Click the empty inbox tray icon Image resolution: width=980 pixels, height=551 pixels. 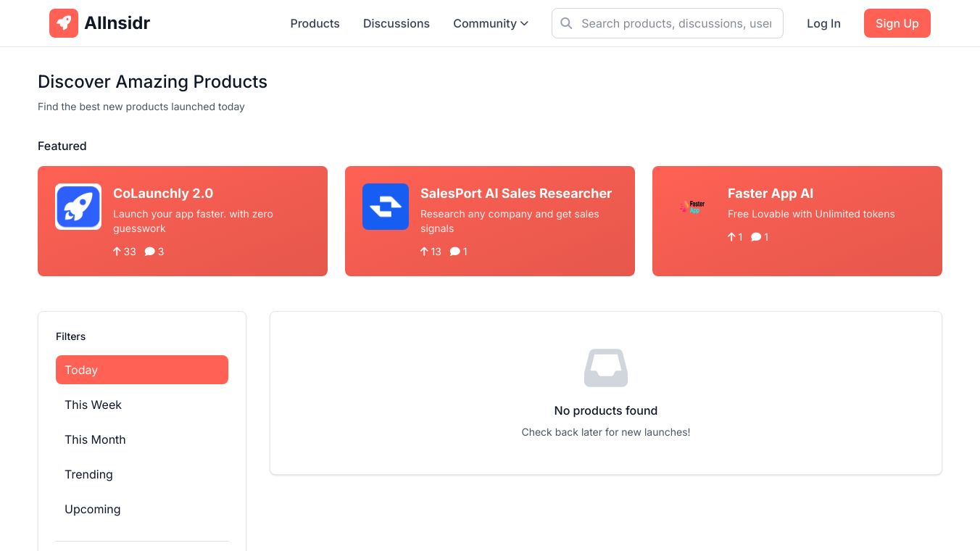(606, 368)
